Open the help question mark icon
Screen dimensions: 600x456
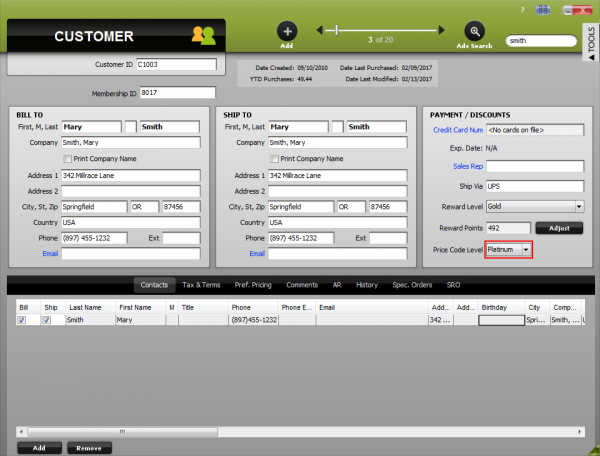tap(523, 10)
